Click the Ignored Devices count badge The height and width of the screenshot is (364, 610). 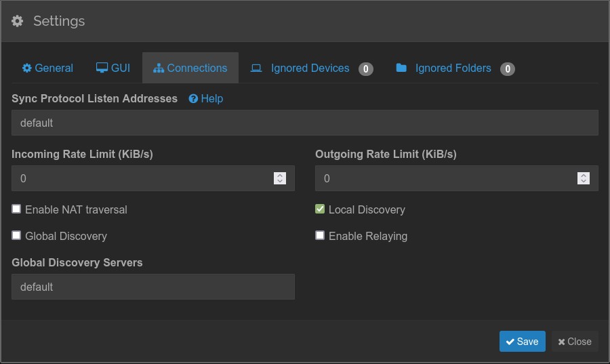point(366,68)
